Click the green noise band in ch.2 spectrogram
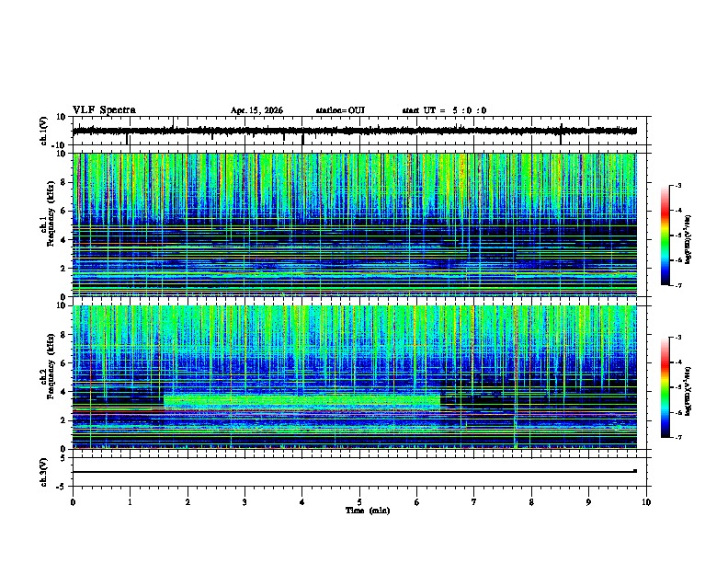The height and width of the screenshot is (563, 728). pyautogui.click(x=301, y=401)
